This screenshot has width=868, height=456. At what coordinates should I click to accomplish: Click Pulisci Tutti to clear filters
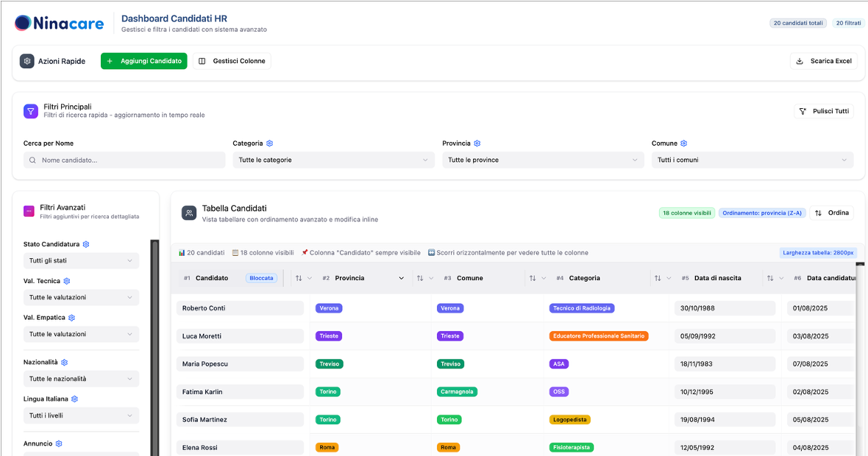click(824, 111)
